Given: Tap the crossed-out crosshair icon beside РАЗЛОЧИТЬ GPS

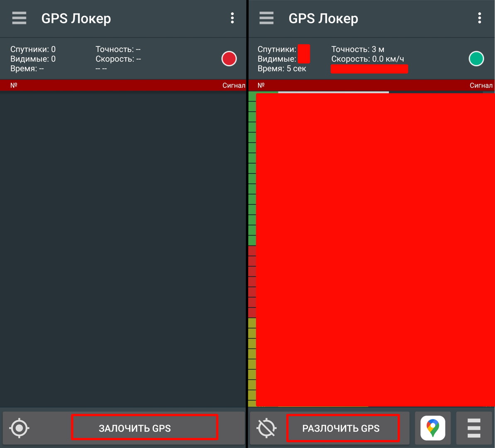Looking at the screenshot, I should [x=266, y=428].
